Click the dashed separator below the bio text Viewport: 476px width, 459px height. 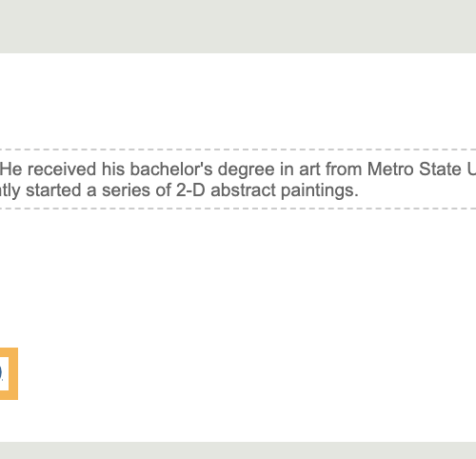[x=238, y=209]
